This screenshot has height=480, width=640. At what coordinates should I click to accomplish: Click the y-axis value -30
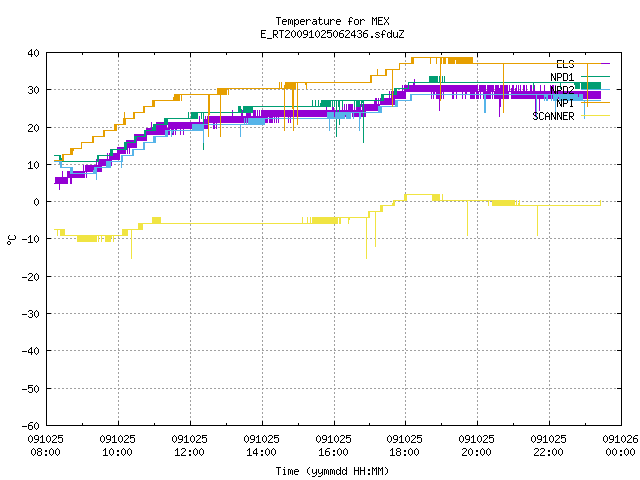[x=31, y=314]
